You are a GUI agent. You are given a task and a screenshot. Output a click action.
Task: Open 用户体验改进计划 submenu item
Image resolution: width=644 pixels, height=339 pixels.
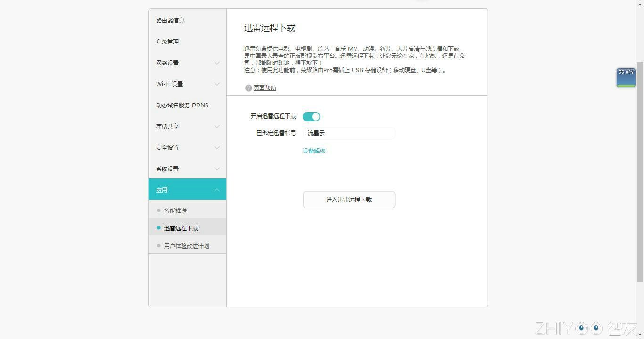[187, 245]
